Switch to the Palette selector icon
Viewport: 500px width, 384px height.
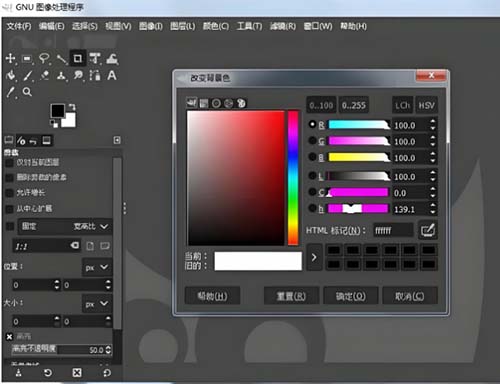pyautogui.click(x=241, y=103)
